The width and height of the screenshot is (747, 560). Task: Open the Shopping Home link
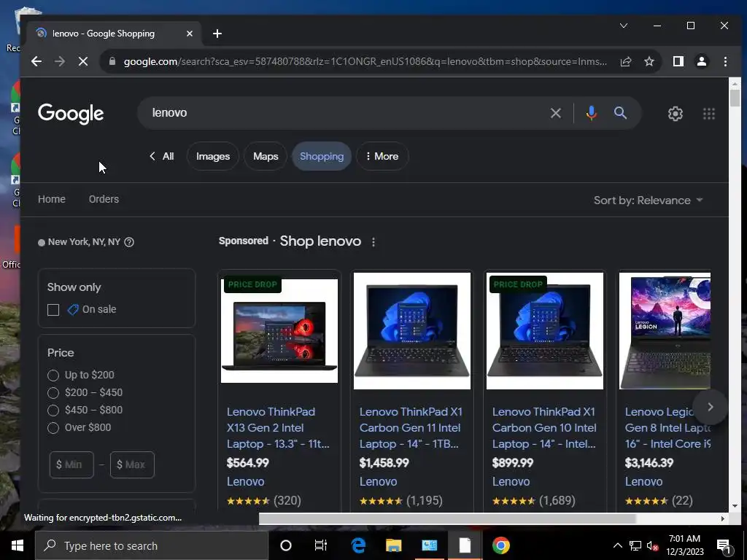pyautogui.click(x=52, y=199)
